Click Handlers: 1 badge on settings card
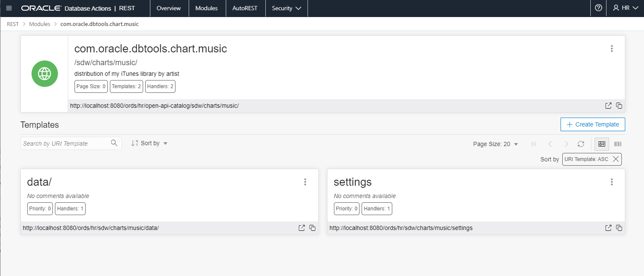The width and height of the screenshot is (644, 276). point(377,209)
